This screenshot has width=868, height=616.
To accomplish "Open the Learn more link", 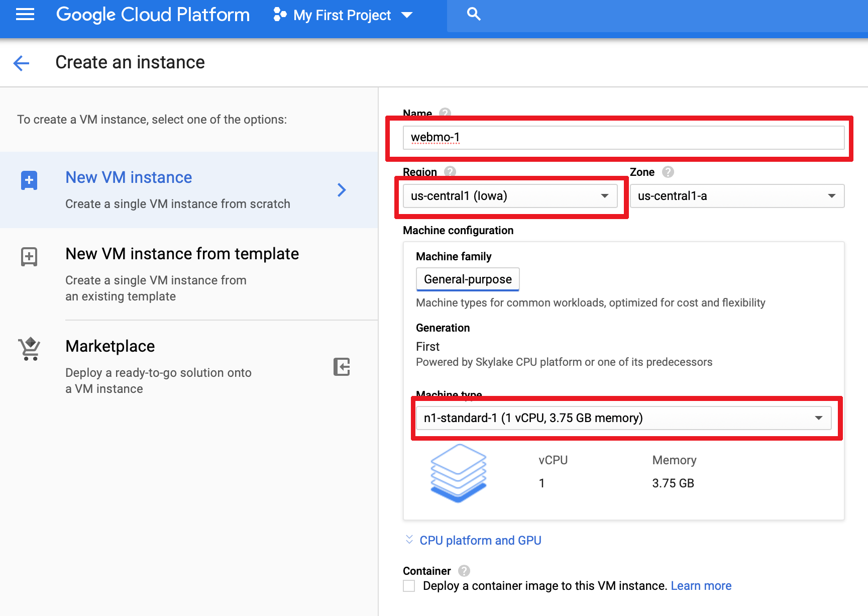I will [701, 586].
